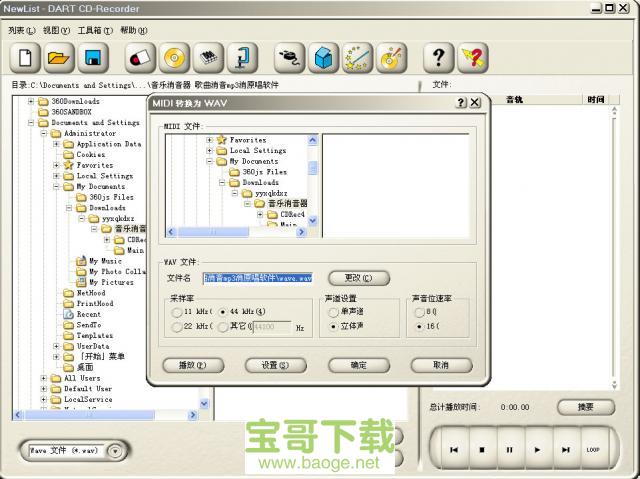Click dialog tree vertical scrollbar down arrow
Viewport: 640px width, 479px height.
tap(313, 221)
